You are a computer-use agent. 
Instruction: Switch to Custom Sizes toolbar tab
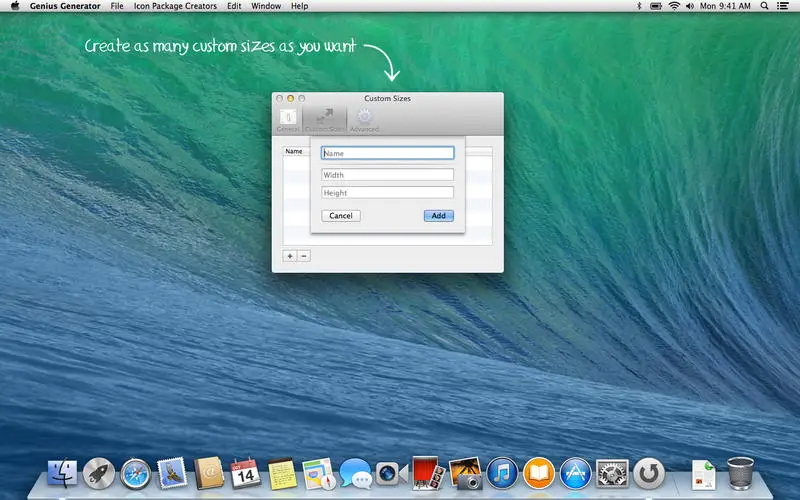(x=324, y=120)
